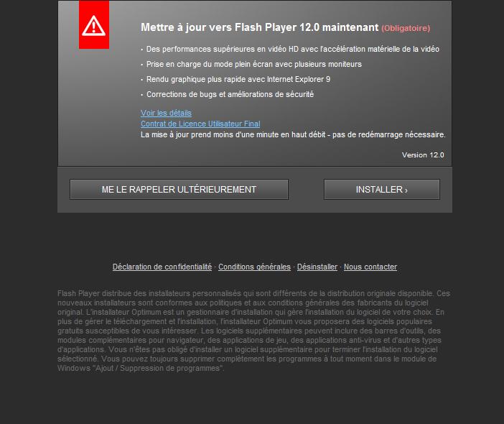
Task: Click the bug fixes and security bullet
Action: pos(230,94)
